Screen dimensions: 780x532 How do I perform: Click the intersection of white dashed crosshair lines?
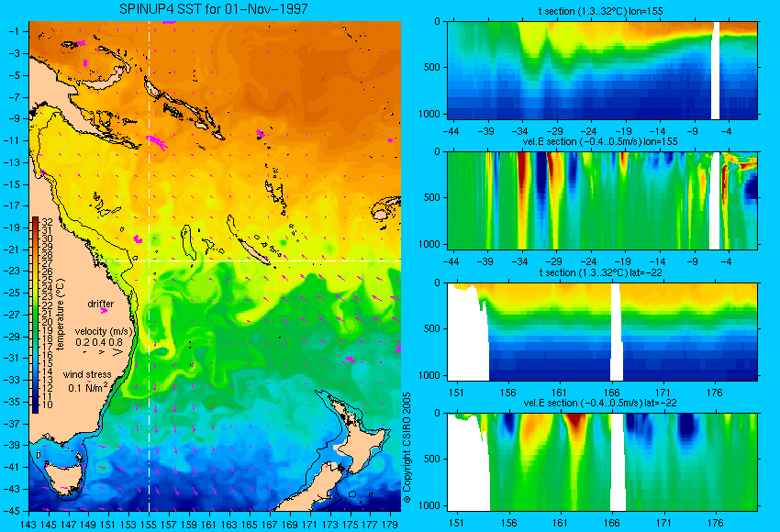click(x=149, y=260)
